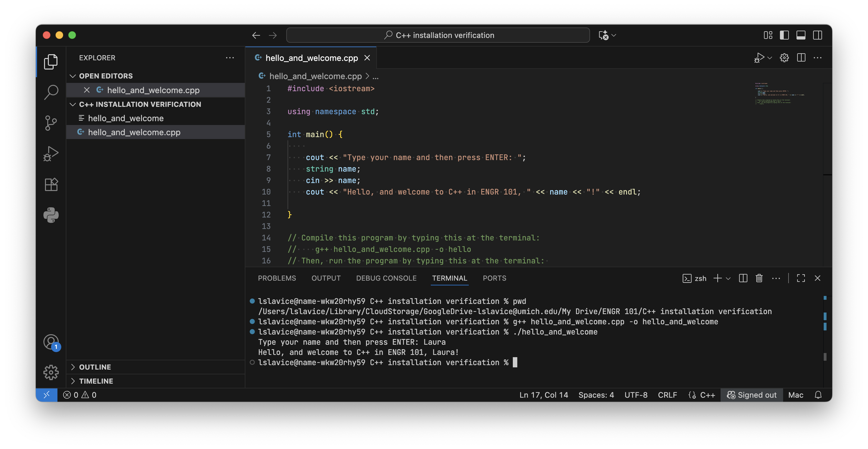Open the Search view in activity bar
This screenshot has width=868, height=449.
pos(51,92)
